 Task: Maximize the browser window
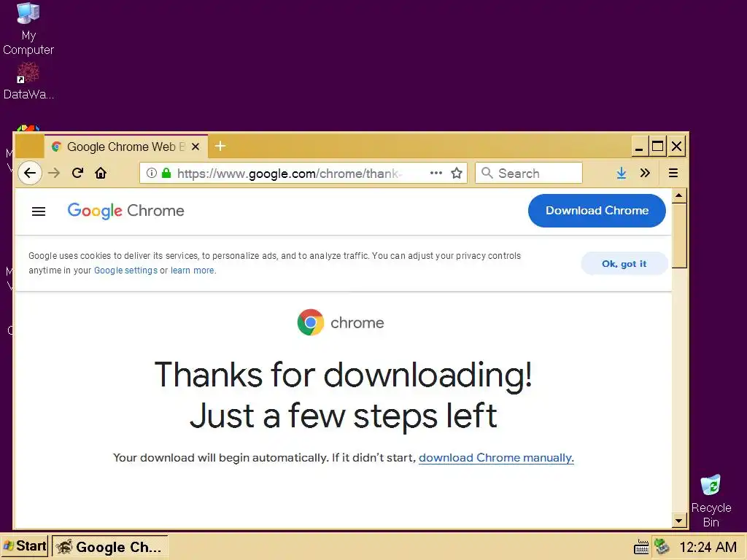click(657, 146)
